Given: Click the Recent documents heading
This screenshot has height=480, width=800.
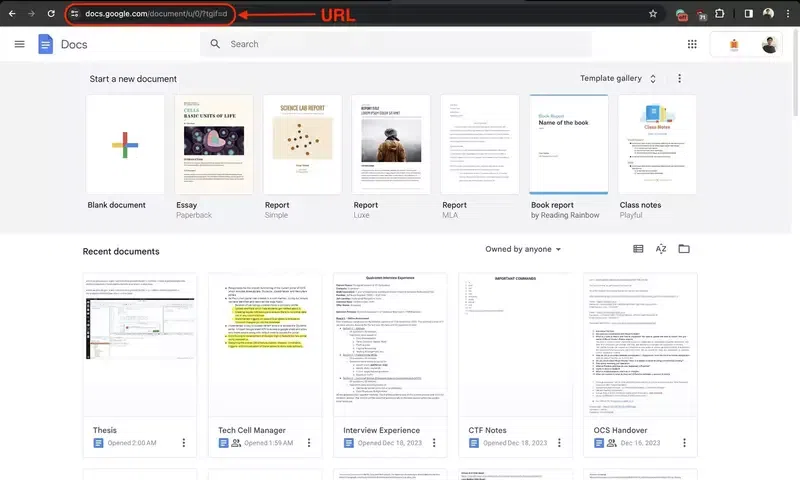Looking at the screenshot, I should pos(121,251).
